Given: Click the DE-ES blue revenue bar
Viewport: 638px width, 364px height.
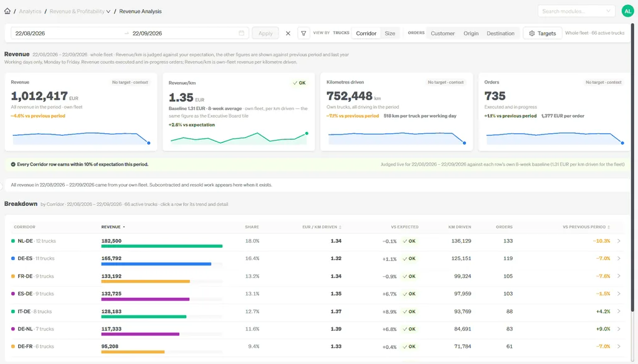Looking at the screenshot, I should pos(156,264).
